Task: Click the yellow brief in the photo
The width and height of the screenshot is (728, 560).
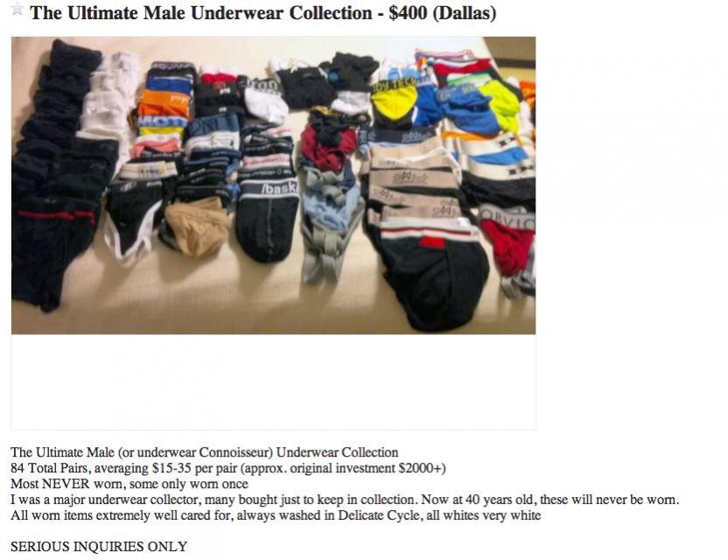Action: click(394, 103)
